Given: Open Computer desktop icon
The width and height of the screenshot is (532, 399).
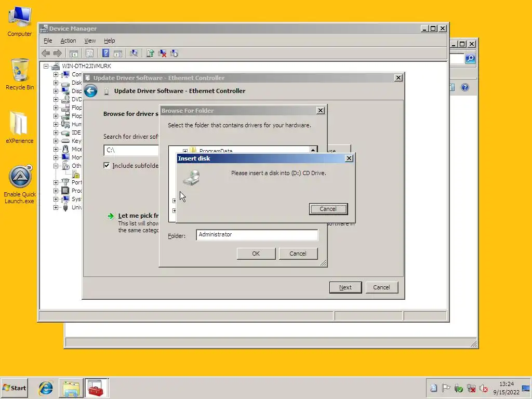Looking at the screenshot, I should [x=20, y=22].
